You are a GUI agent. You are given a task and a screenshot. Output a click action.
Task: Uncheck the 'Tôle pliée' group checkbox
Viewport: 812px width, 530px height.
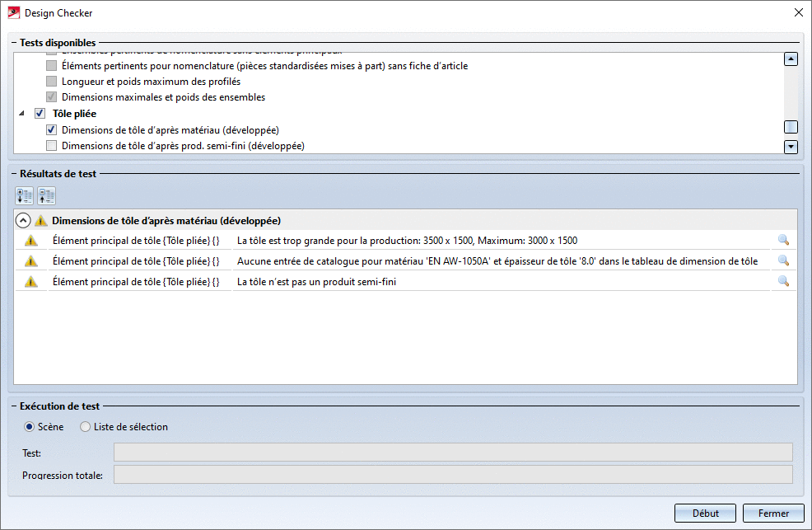tap(40, 114)
